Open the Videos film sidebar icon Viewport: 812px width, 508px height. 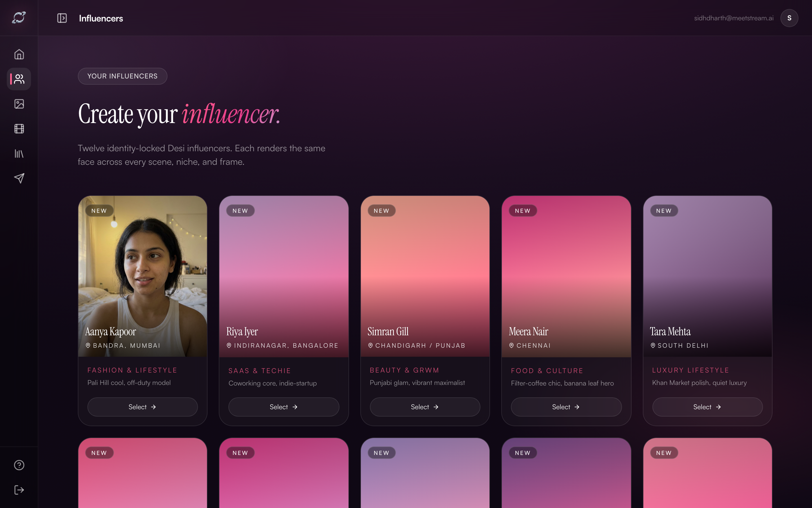click(19, 129)
